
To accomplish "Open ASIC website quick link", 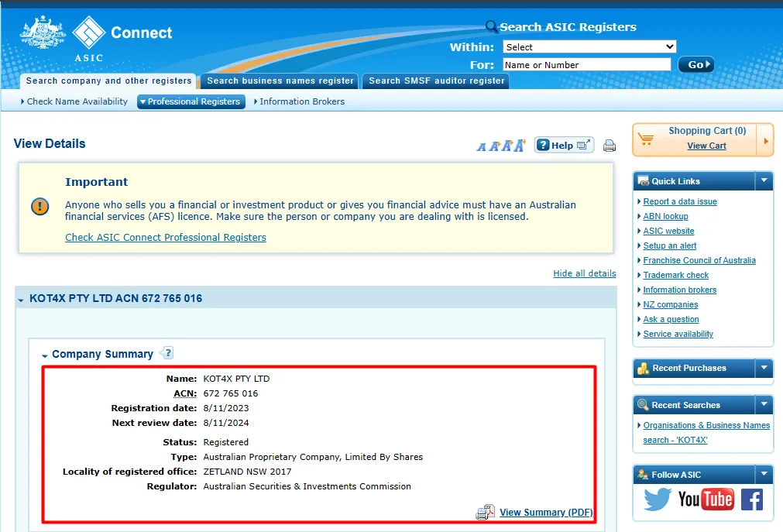I will [x=668, y=231].
